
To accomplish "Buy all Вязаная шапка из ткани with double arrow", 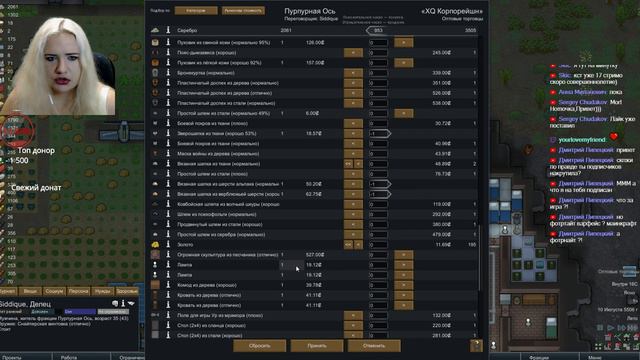I will tap(348, 164).
